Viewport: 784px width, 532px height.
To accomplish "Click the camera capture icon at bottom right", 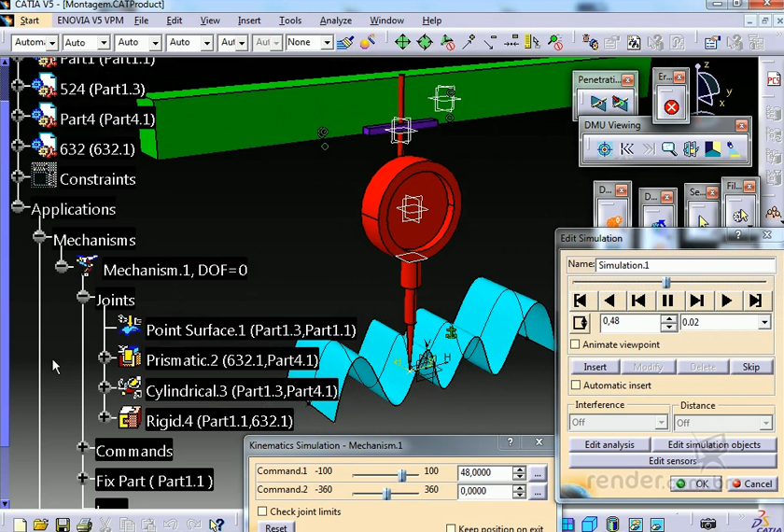I will pyautogui.click(x=708, y=525).
